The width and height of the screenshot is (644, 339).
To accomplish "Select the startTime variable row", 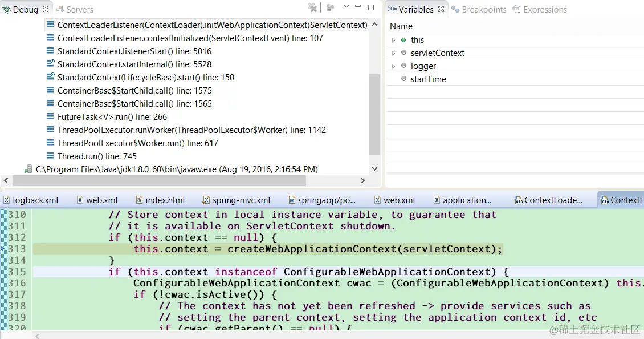I will point(515,79).
